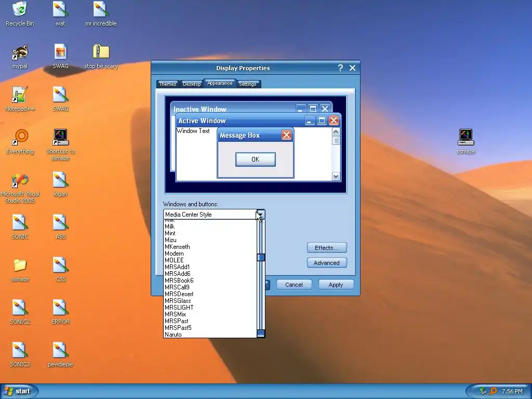This screenshot has height=399, width=532.
Task: Choose MRSAdd1 from the style list
Action: pyautogui.click(x=210, y=267)
